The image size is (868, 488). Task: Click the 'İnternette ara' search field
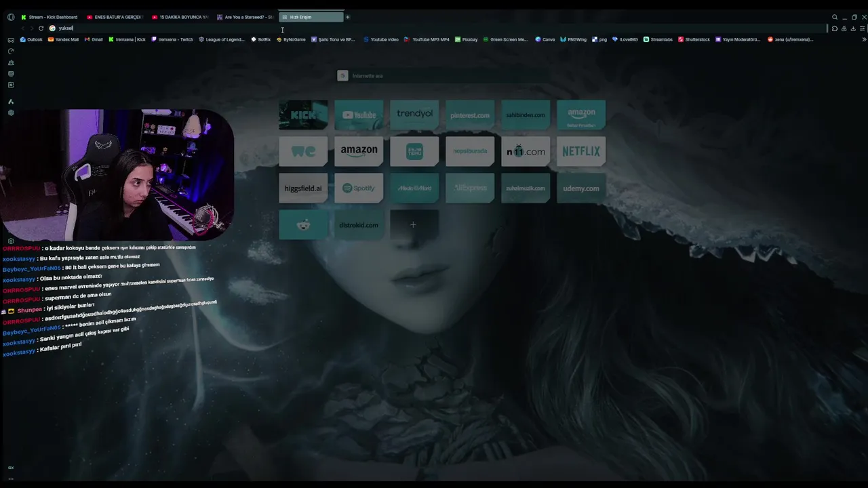(x=443, y=76)
